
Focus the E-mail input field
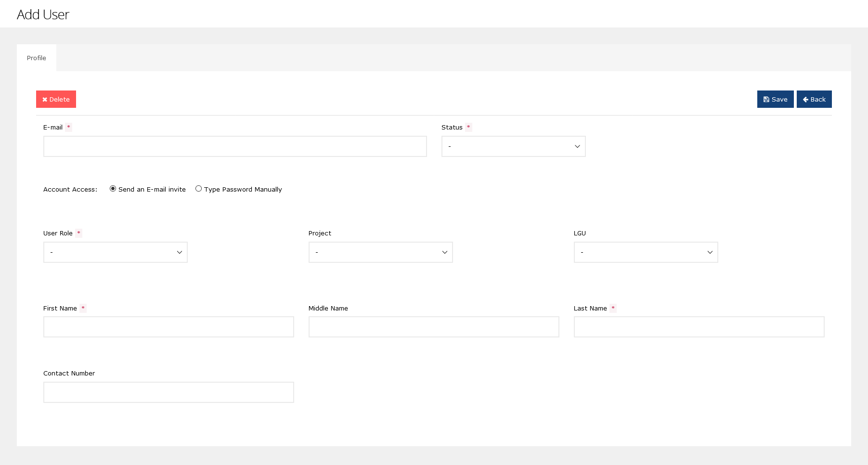(235, 146)
